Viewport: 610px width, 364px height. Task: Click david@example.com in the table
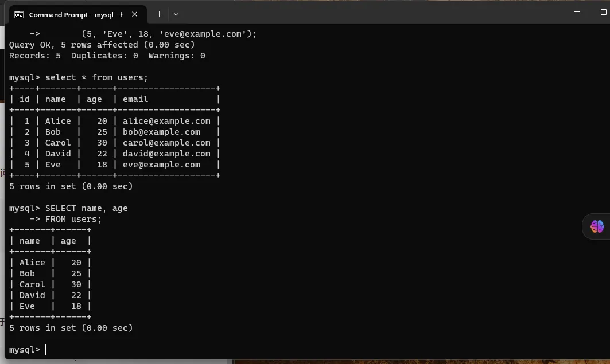tap(166, 154)
